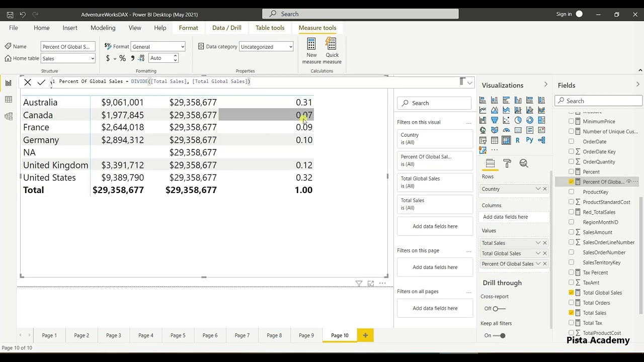Uncheck the Total Global Sales field
The height and width of the screenshot is (362, 644).
coord(571,292)
